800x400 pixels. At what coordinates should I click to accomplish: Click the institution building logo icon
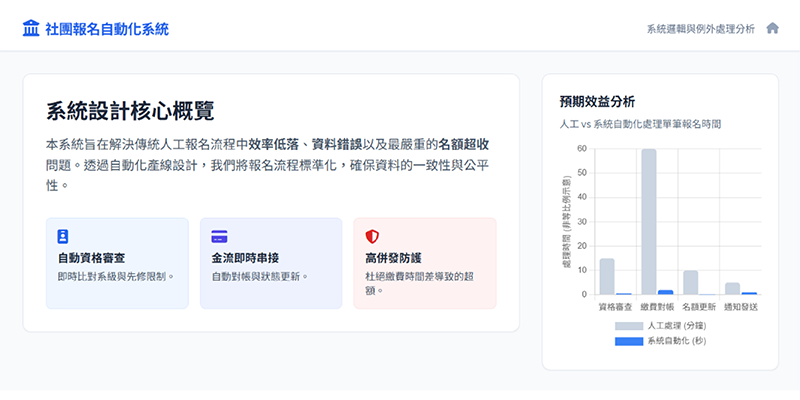(31, 29)
